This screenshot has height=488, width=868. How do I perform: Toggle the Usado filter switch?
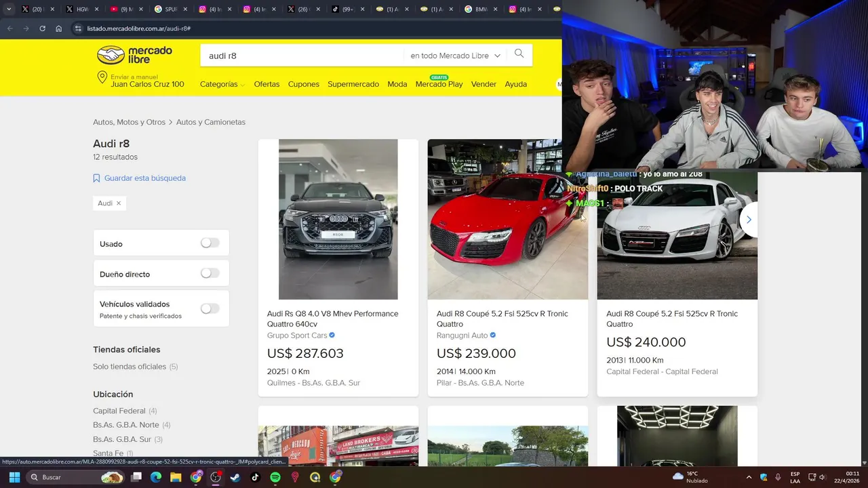point(210,243)
